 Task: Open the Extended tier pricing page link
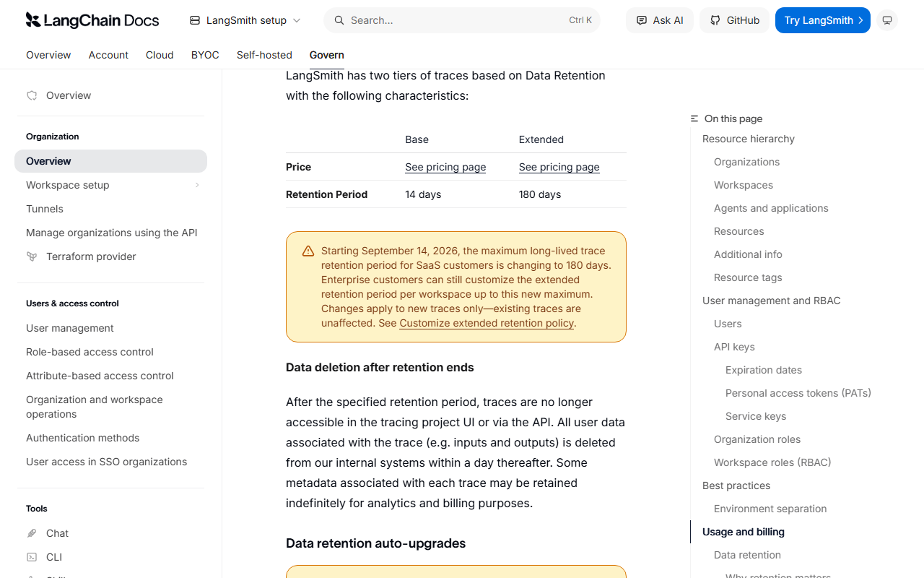click(x=559, y=167)
